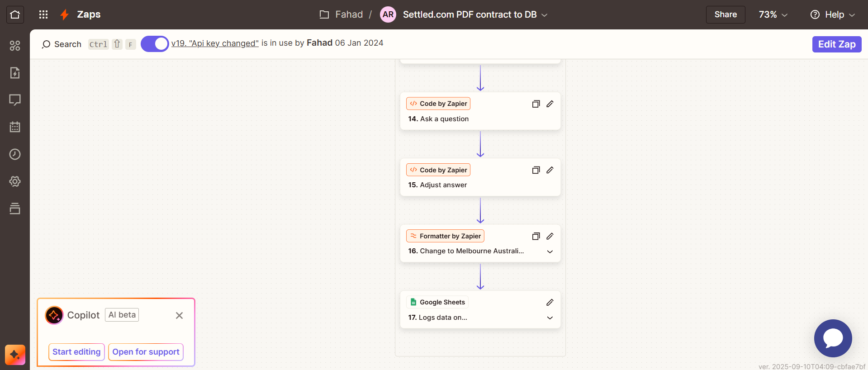
Task: Open the Help menu
Action: tap(832, 14)
